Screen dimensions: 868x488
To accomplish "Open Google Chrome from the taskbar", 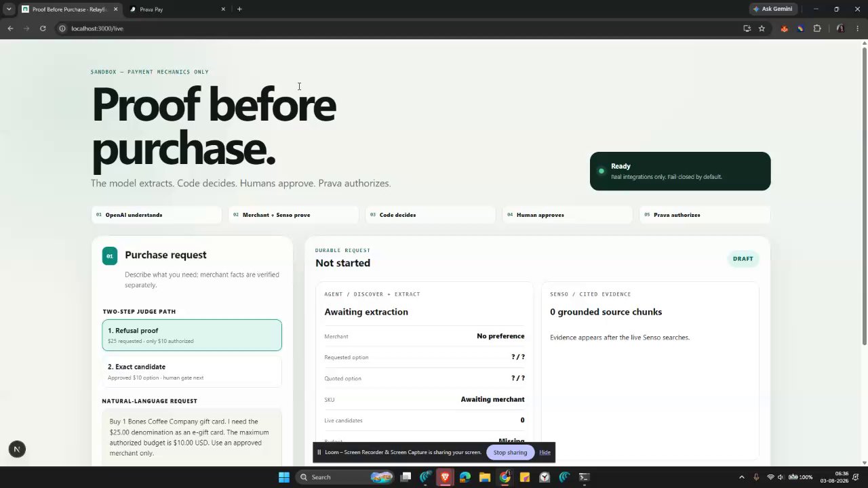I will point(505,477).
